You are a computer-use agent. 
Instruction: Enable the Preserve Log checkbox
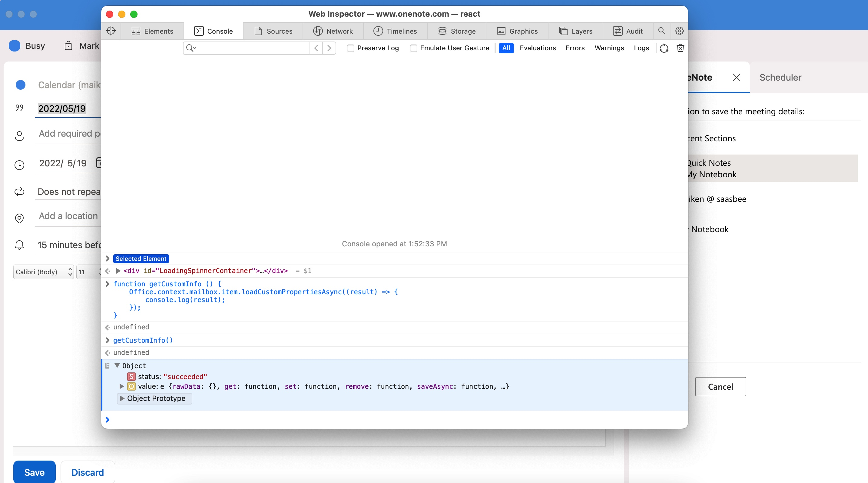click(350, 48)
